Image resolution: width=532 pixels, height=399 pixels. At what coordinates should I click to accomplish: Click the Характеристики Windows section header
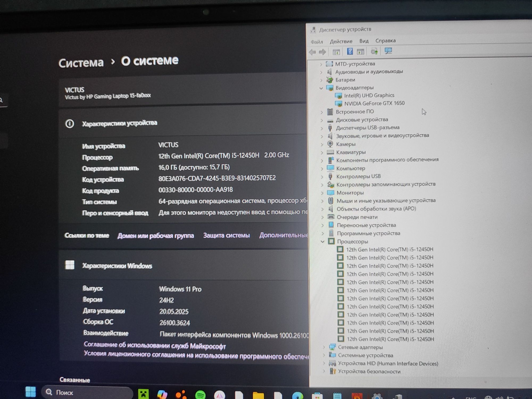coord(117,266)
